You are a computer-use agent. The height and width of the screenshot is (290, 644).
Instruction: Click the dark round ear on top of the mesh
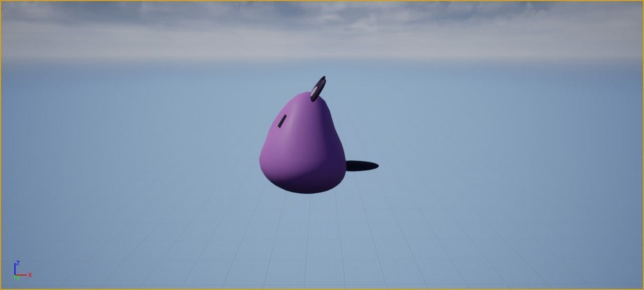click(x=318, y=89)
